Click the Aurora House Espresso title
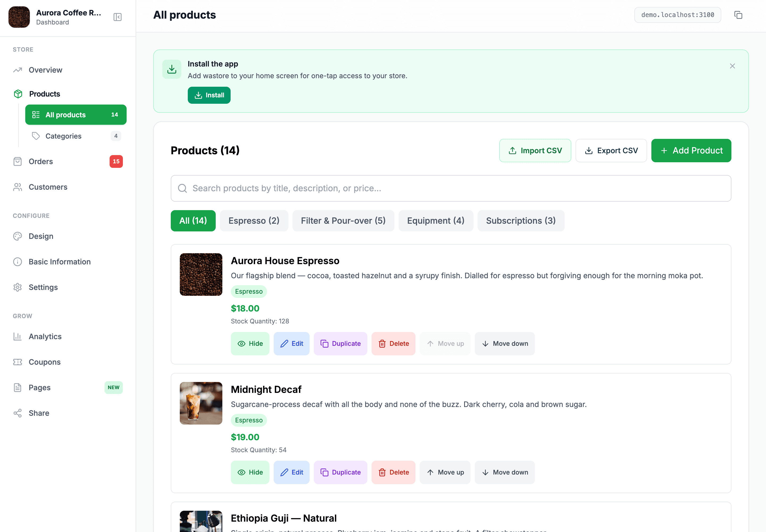The height and width of the screenshot is (532, 766). pyautogui.click(x=285, y=261)
